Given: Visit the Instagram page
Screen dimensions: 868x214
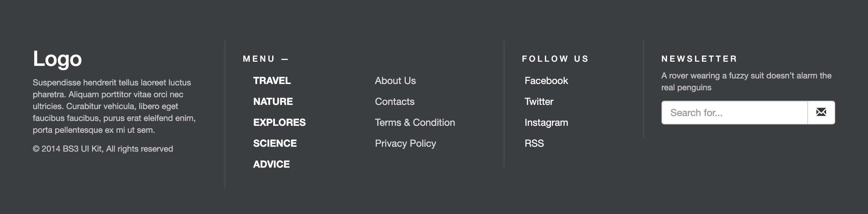Looking at the screenshot, I should (x=546, y=122).
